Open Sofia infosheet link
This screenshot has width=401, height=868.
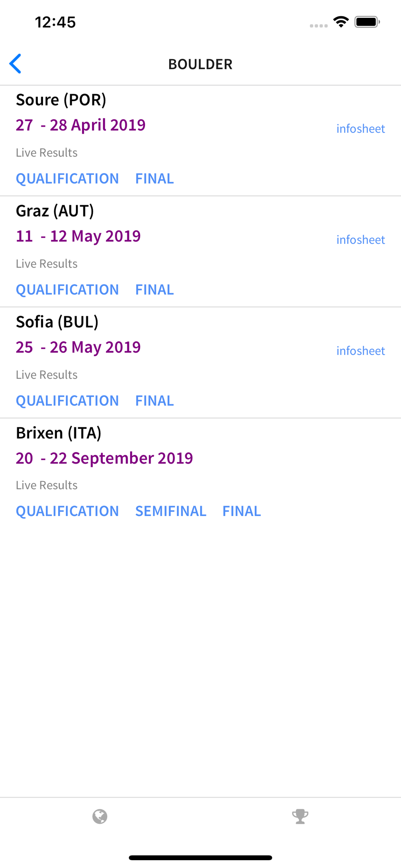point(361,351)
